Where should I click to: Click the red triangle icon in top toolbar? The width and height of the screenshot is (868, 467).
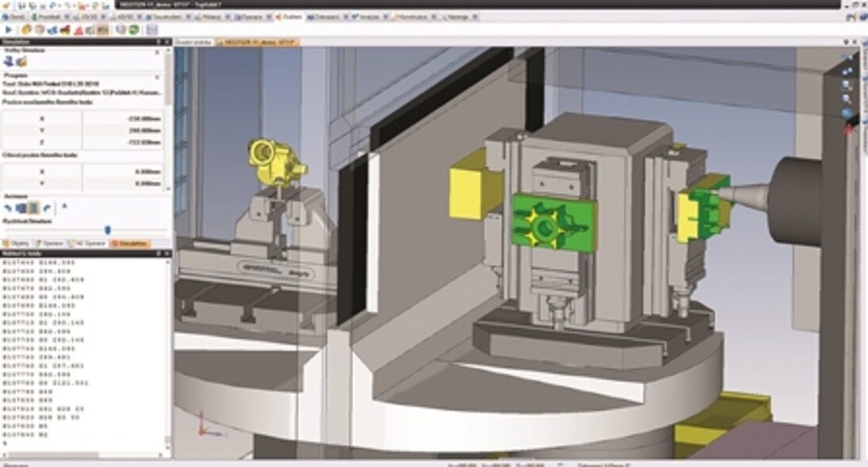78,30
